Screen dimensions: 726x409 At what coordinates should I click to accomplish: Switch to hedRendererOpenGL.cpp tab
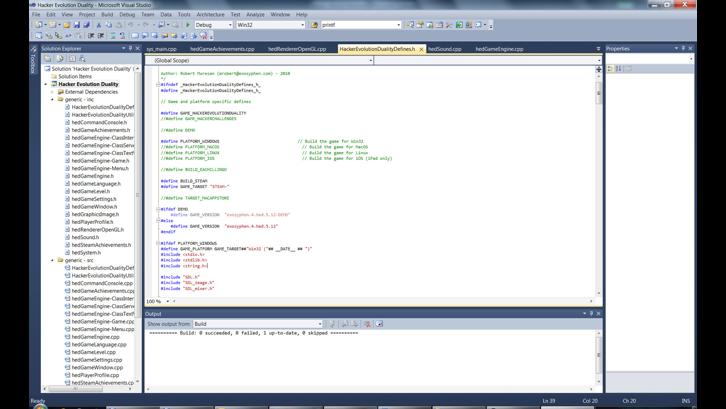pos(297,49)
